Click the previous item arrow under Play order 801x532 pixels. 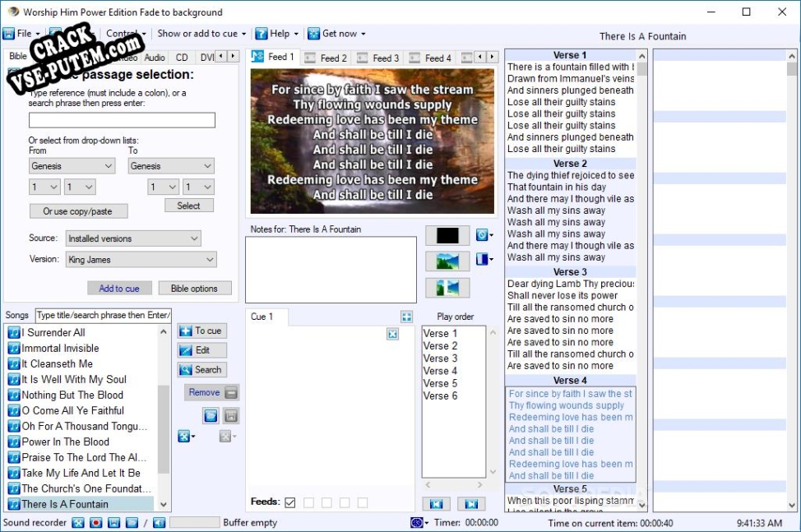pos(436,504)
